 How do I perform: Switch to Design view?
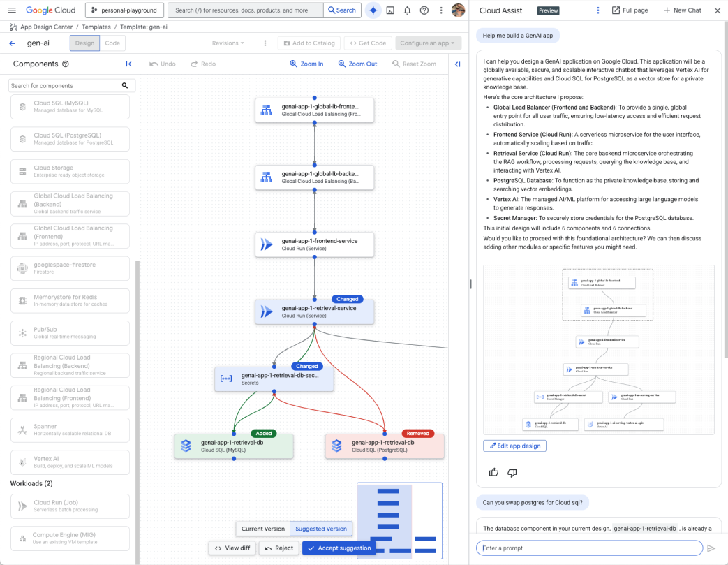click(x=84, y=43)
